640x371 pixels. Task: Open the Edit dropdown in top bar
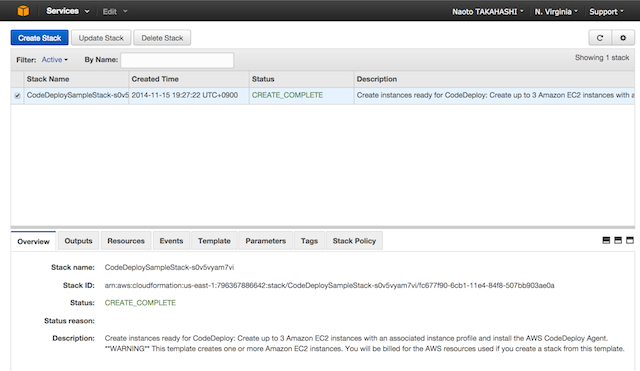(115, 11)
